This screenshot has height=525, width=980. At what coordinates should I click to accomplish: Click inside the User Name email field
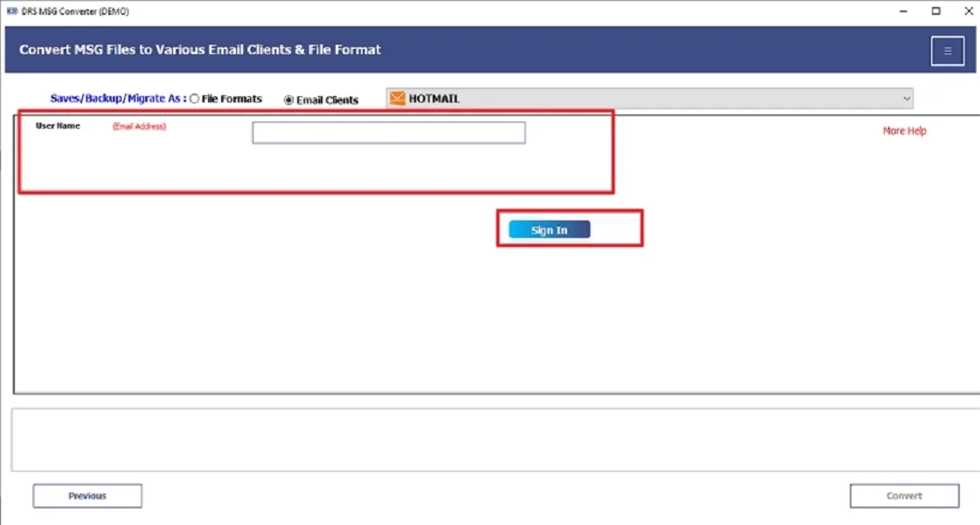click(388, 131)
